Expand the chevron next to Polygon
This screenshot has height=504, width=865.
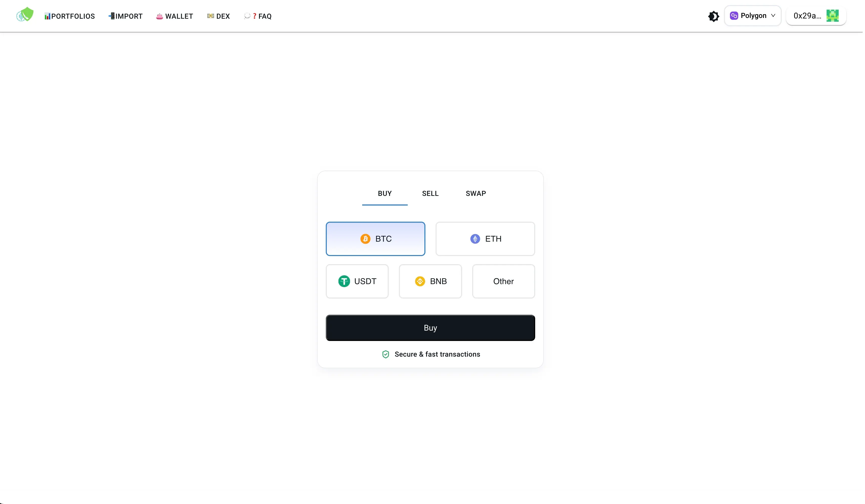pyautogui.click(x=773, y=15)
